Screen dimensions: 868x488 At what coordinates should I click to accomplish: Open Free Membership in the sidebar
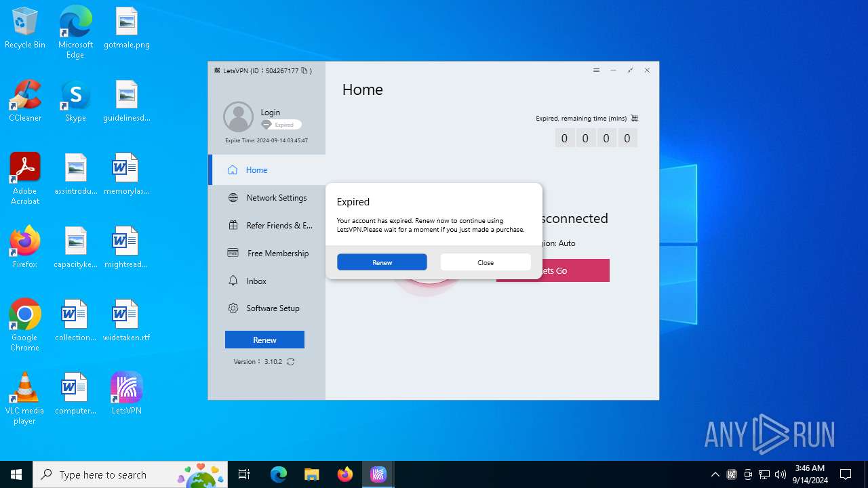pyautogui.click(x=268, y=253)
